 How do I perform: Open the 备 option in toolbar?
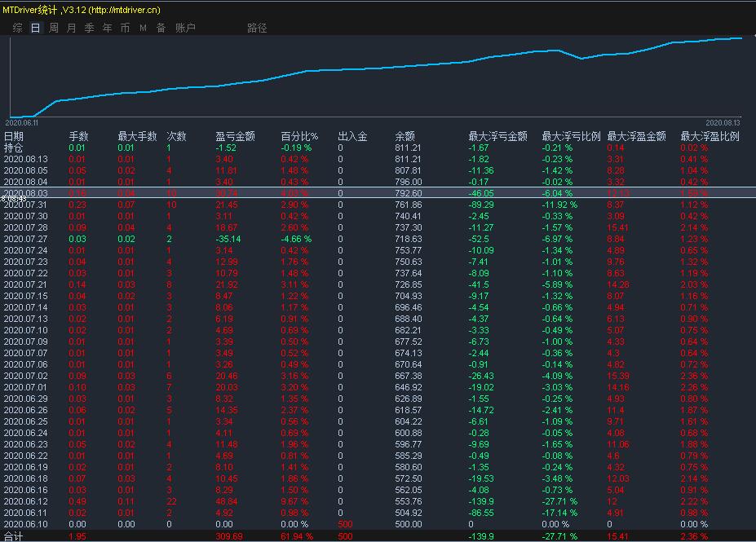pyautogui.click(x=160, y=27)
